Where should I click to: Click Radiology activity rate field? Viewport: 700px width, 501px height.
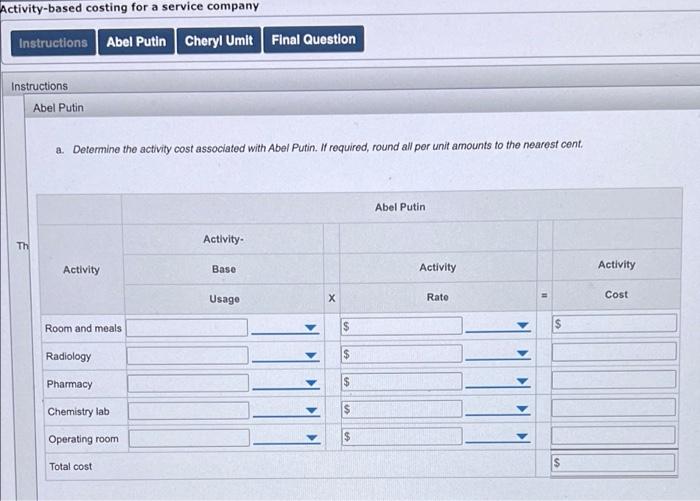[x=401, y=354]
